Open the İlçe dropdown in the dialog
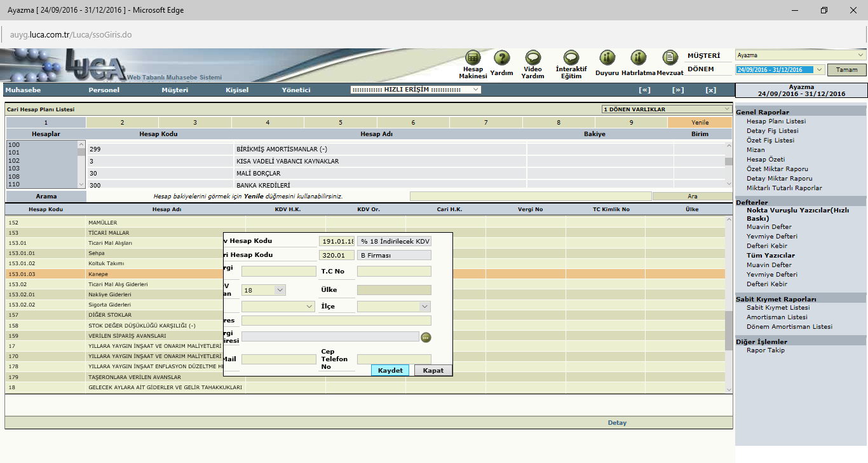868x463 pixels. coord(394,307)
